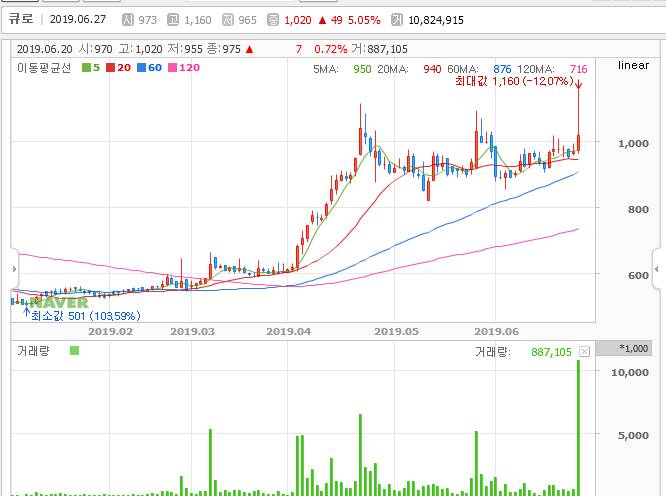
Task: Click the 2019.03 axis label
Action: pyautogui.click(x=192, y=332)
